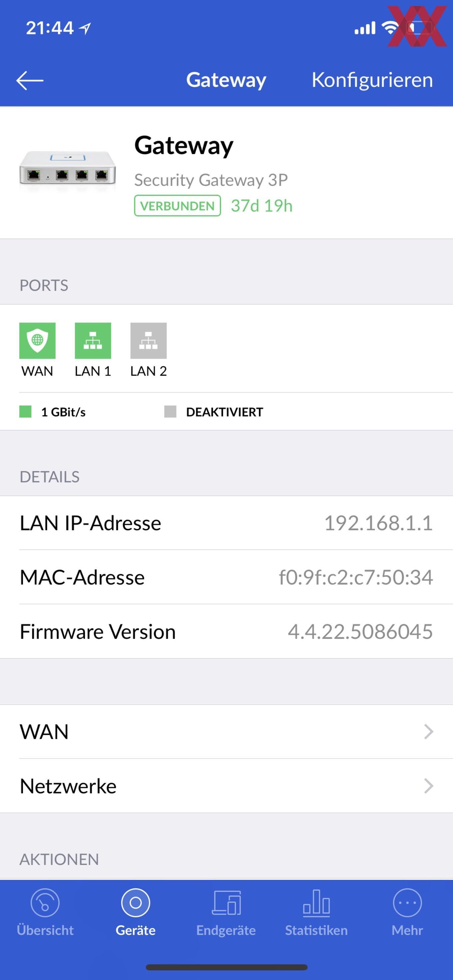The width and height of the screenshot is (453, 980).
Task: Open Konfigurieren settings
Action: point(372,80)
